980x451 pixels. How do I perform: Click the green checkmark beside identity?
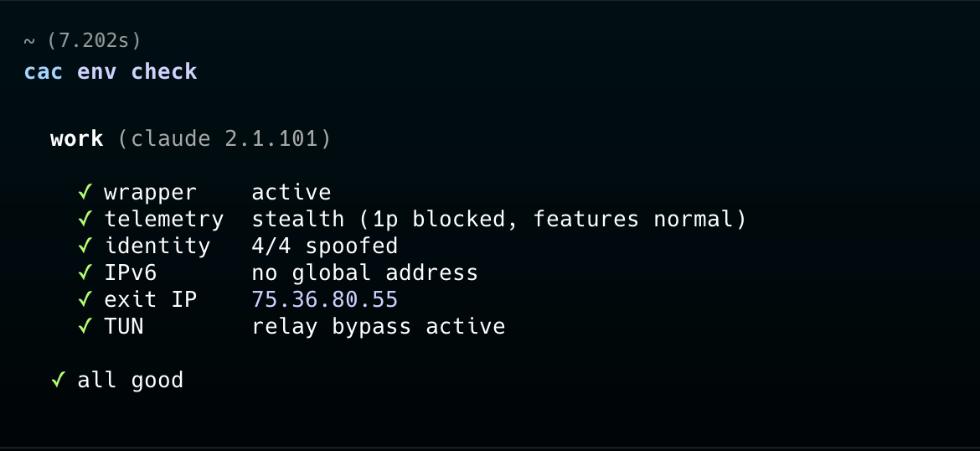click(x=85, y=246)
